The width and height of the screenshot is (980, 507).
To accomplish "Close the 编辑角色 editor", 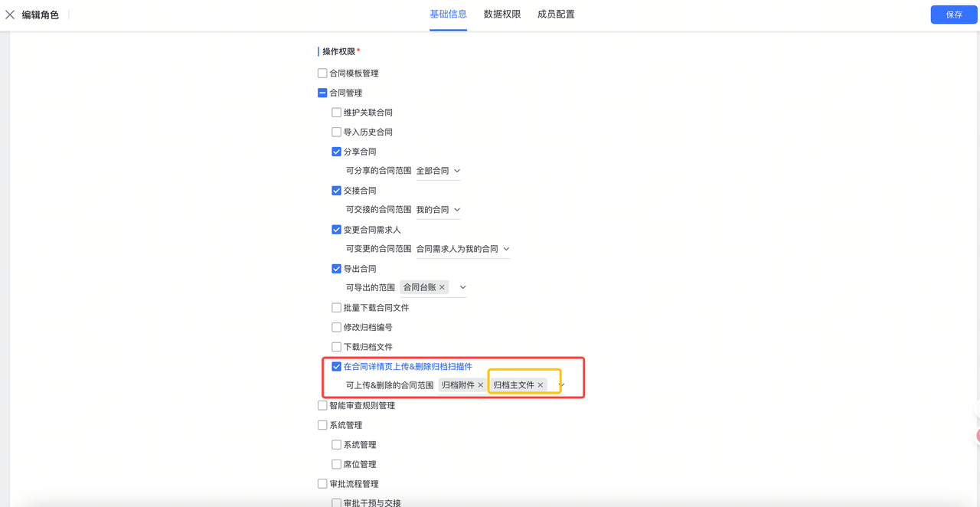I will pyautogui.click(x=9, y=14).
